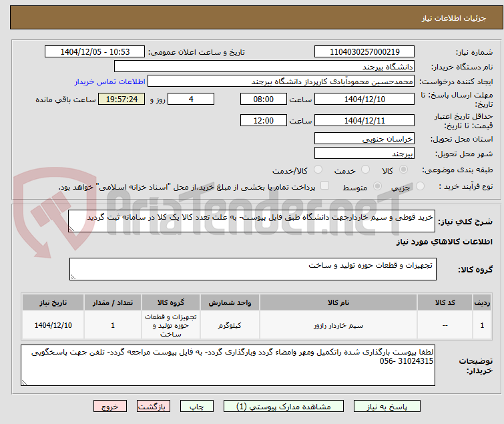Click the خروج exit button
This screenshot has height=424, width=504.
(x=110, y=407)
